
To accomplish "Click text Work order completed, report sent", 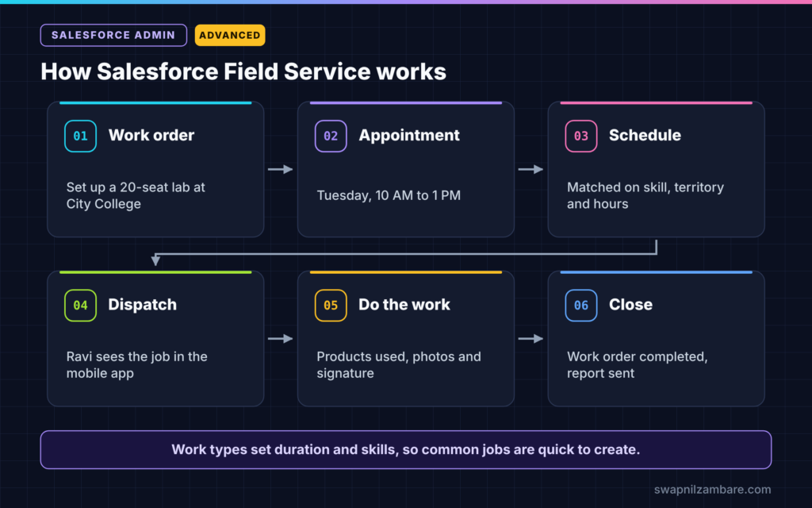I will (x=637, y=365).
